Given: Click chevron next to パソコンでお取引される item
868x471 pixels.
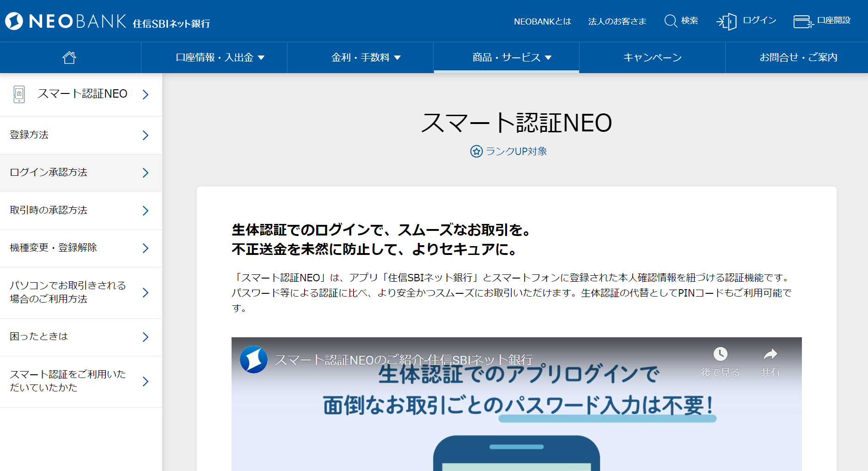Looking at the screenshot, I should 146,292.
